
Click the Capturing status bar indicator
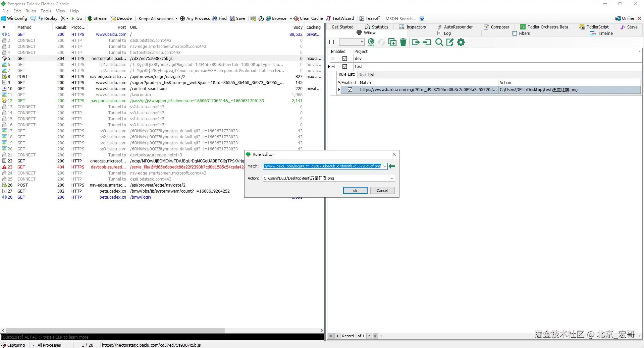coord(13,345)
